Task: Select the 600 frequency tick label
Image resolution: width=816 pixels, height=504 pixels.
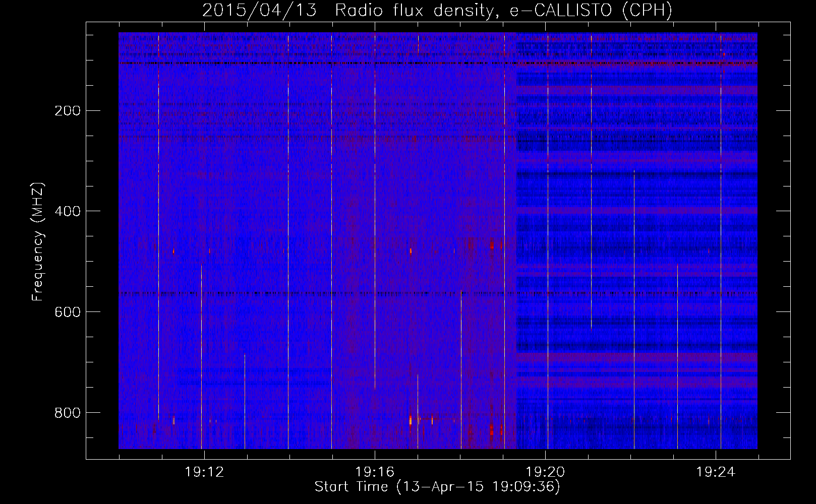Action: click(x=68, y=312)
